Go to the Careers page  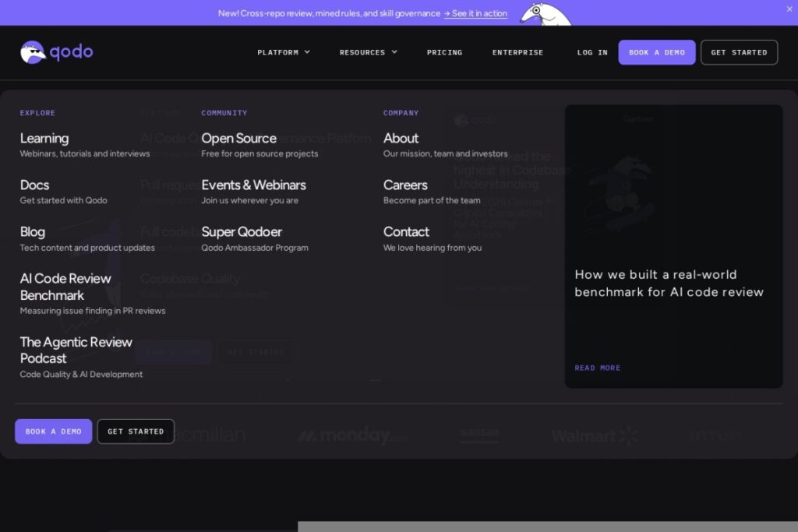(x=405, y=185)
